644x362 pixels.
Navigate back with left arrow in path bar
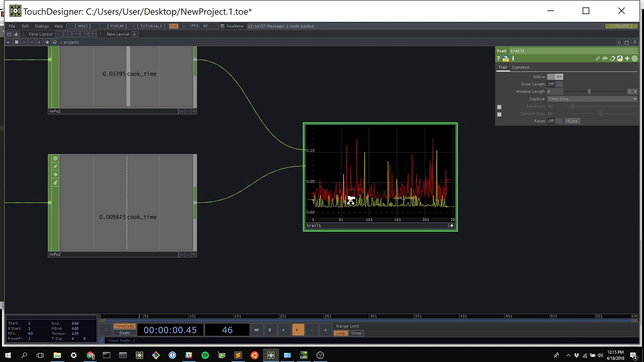click(24, 42)
